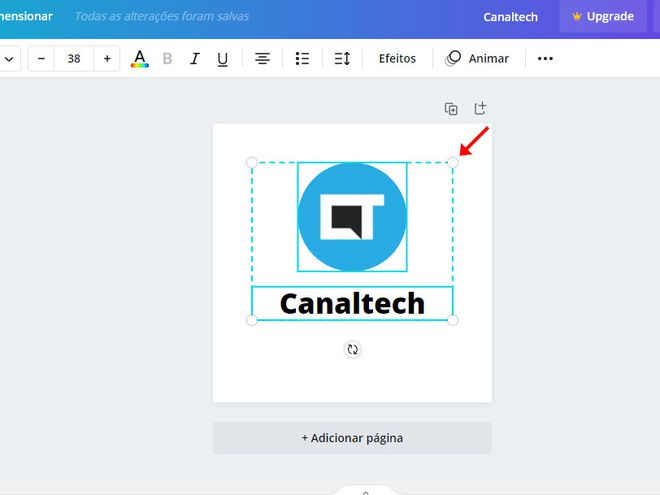660x495 pixels.
Task: Duplicate the page icon
Action: tap(451, 109)
